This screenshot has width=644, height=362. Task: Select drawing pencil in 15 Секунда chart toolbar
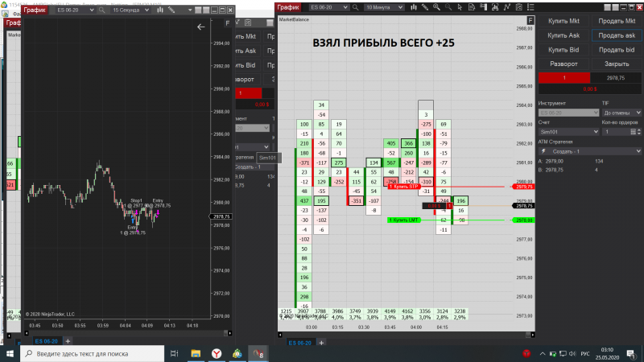tap(171, 10)
